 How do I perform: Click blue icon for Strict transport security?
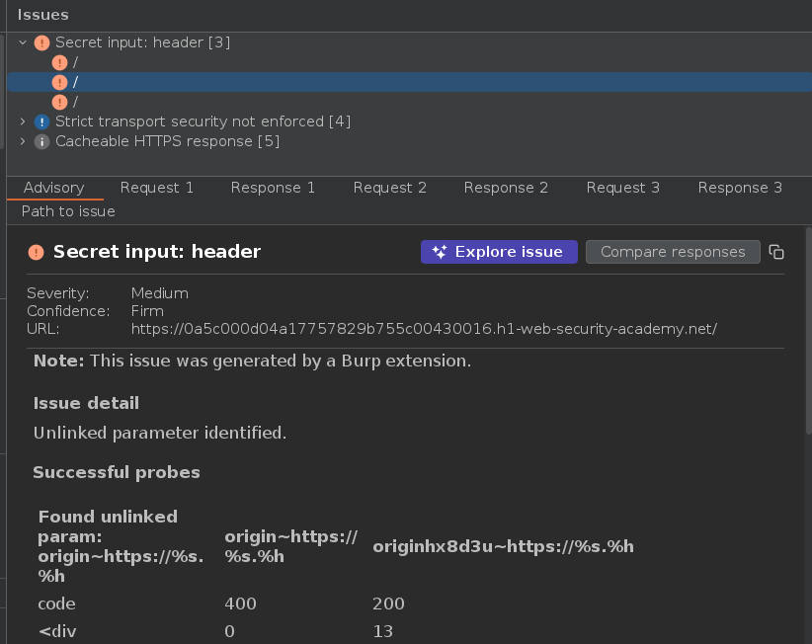pos(41,121)
